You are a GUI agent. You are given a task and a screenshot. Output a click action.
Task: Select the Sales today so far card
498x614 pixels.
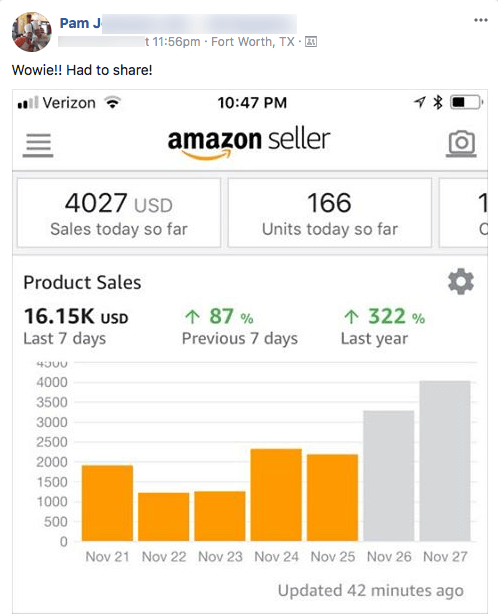(119, 213)
